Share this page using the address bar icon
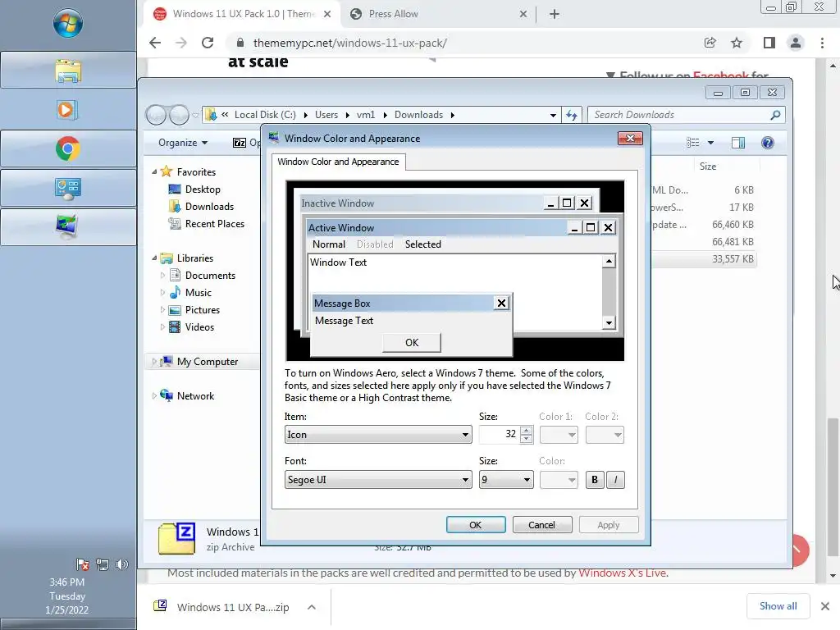The image size is (840, 630). (710, 43)
